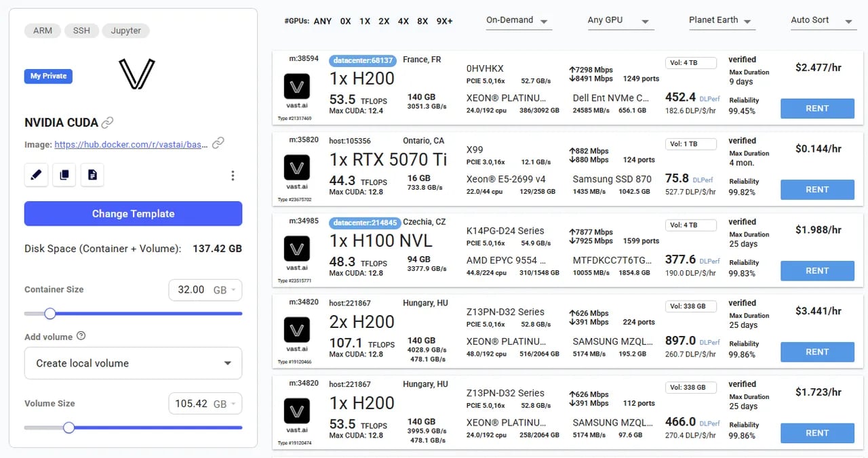868x458 pixels.
Task: Click the datacenter:214845 badge
Action: point(366,223)
